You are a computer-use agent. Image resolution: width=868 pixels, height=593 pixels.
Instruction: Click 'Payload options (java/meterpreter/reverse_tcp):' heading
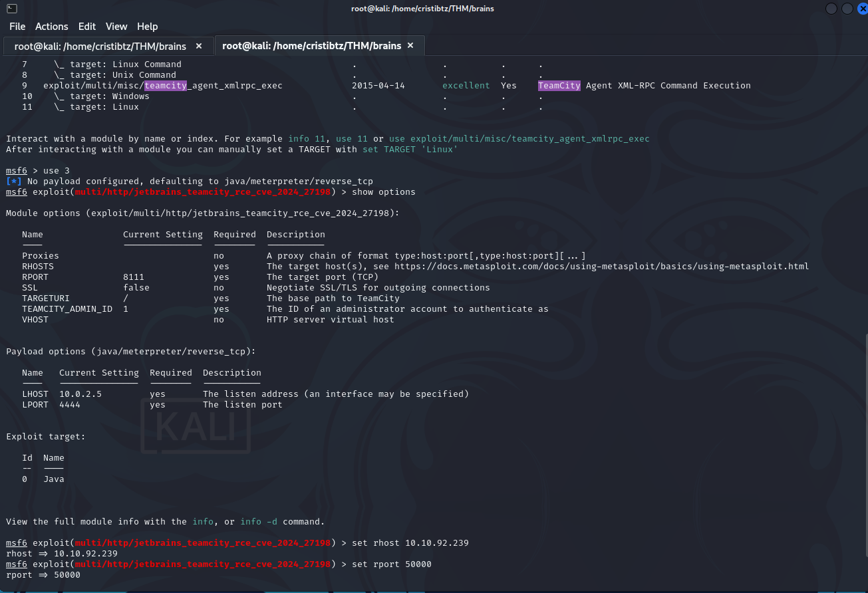(131, 352)
